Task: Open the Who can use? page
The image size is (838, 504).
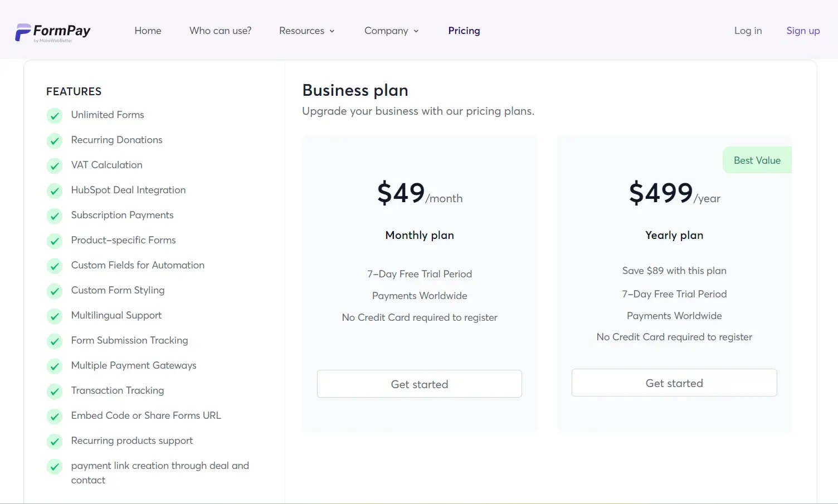Action: click(220, 31)
